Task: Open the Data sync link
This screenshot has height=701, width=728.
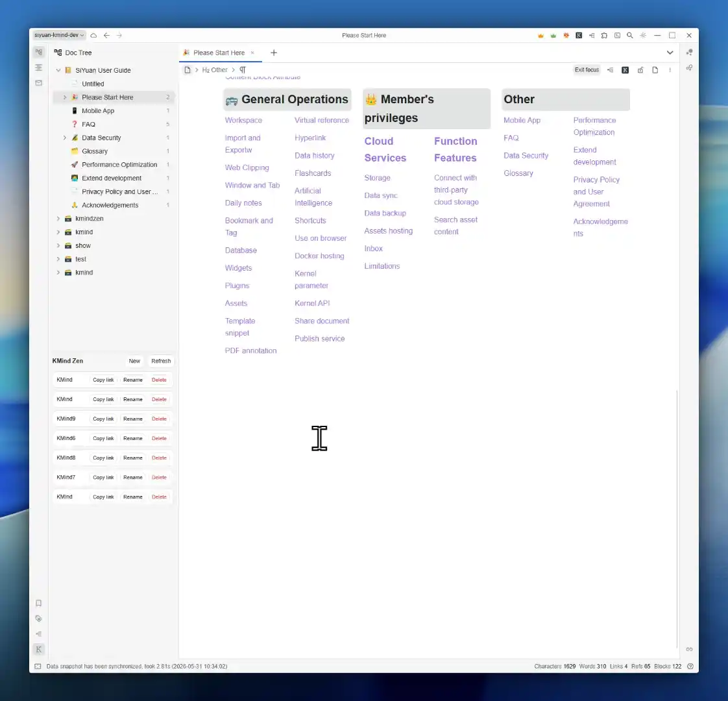Action: (381, 195)
